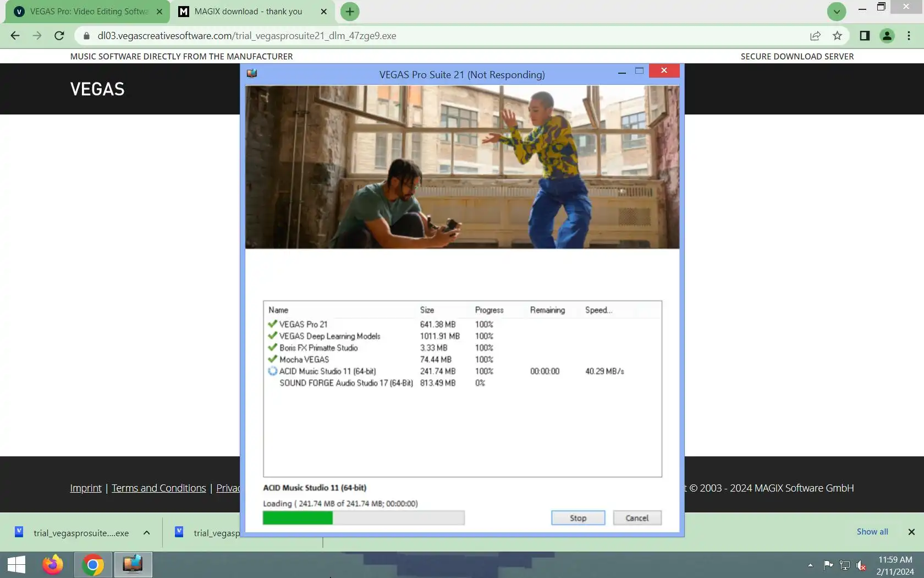Minimize the VEGAS Pro Suite 21 installer
The image size is (924, 578).
pos(621,72)
